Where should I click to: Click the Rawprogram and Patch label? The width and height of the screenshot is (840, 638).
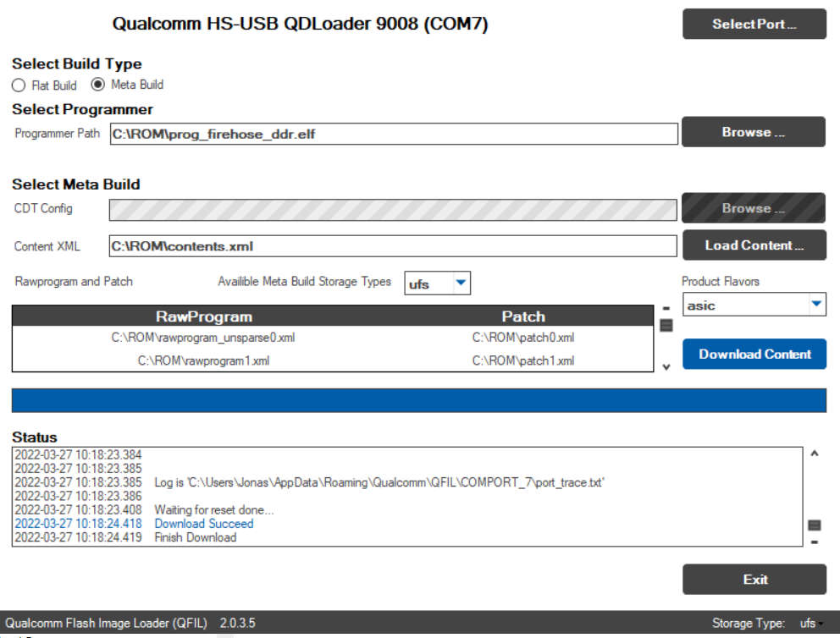pyautogui.click(x=74, y=282)
